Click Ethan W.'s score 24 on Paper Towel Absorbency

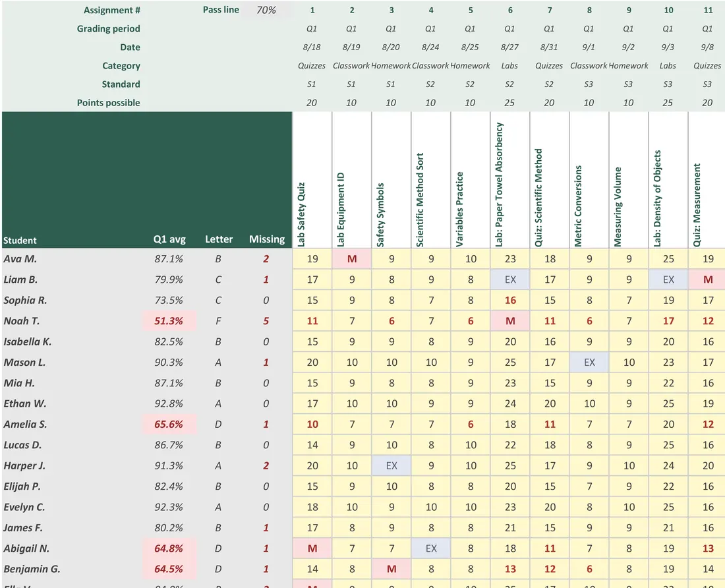click(x=510, y=403)
